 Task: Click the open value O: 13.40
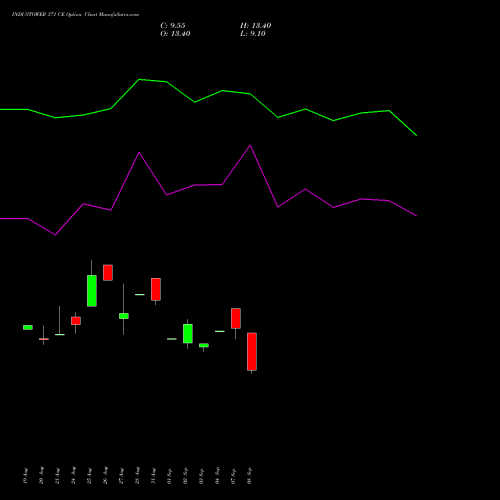175,34
